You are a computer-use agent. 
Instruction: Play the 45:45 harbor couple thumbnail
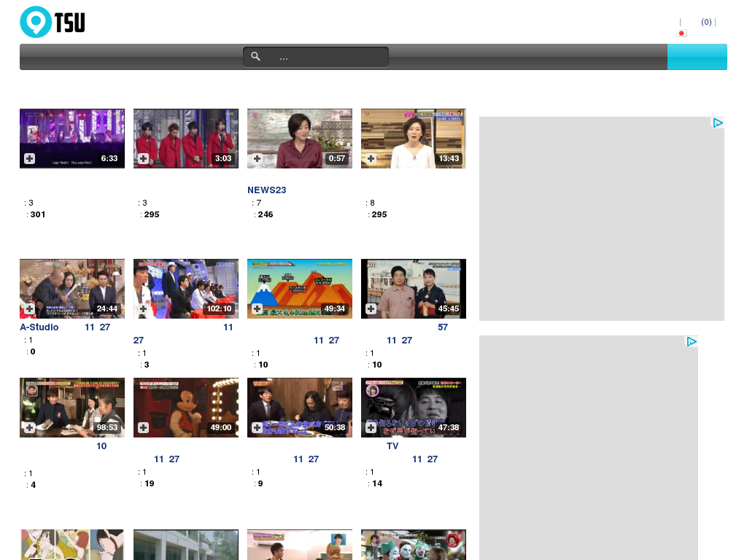click(414, 289)
